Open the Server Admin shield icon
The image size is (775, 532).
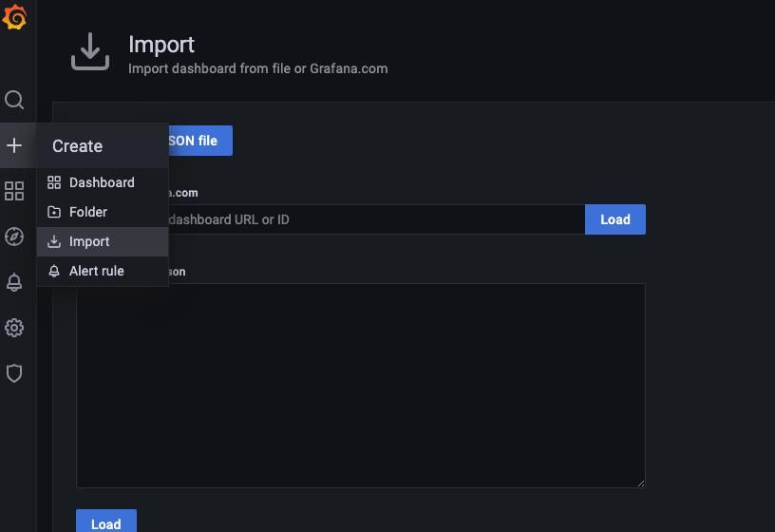point(14,373)
